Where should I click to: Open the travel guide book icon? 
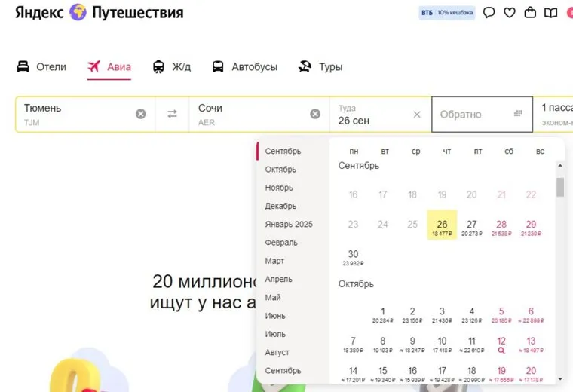point(551,13)
